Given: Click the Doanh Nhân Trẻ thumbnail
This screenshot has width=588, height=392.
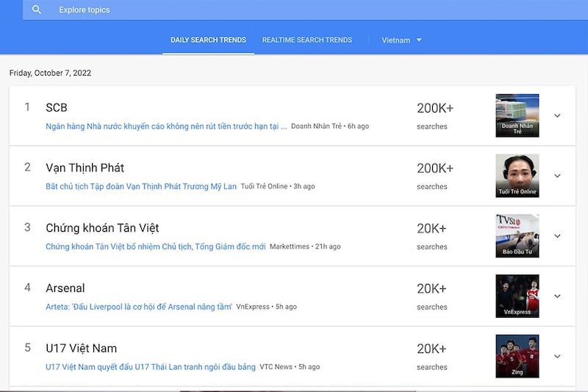Looking at the screenshot, I should point(517,115).
